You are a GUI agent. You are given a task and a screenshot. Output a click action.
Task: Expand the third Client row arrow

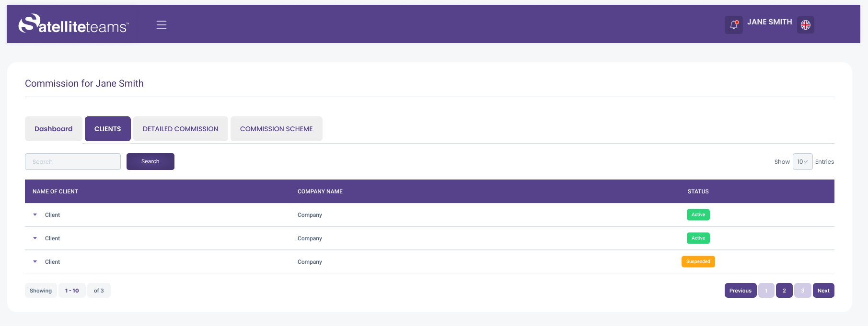(35, 262)
